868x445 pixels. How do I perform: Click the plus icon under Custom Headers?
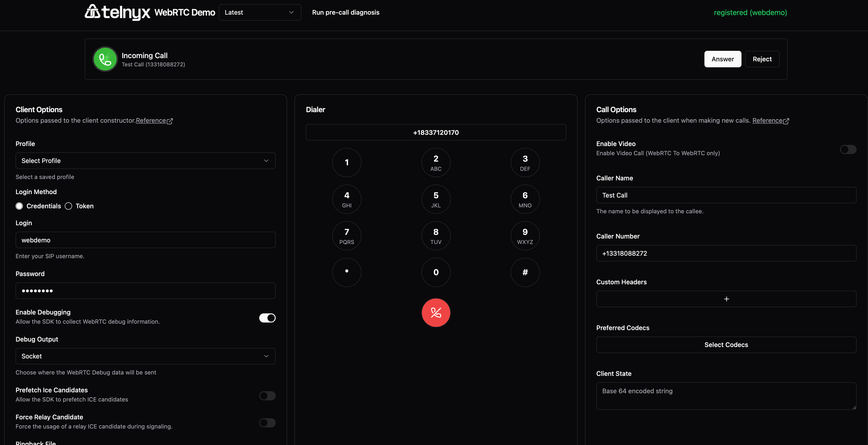pyautogui.click(x=726, y=299)
